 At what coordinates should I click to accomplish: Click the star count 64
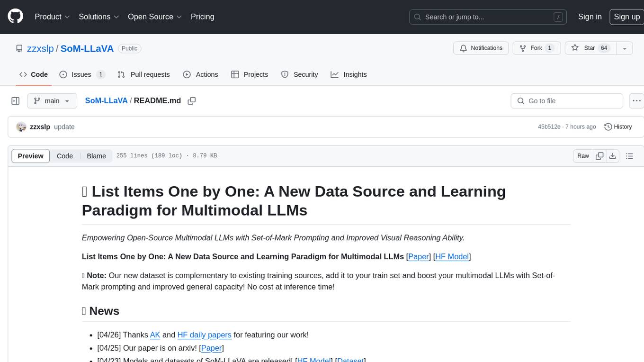[x=604, y=48]
